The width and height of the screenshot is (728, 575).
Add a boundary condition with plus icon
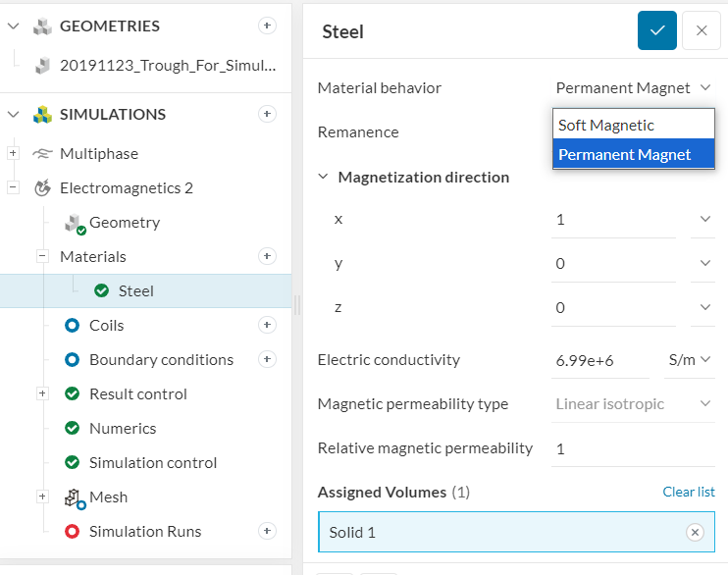[x=267, y=359]
